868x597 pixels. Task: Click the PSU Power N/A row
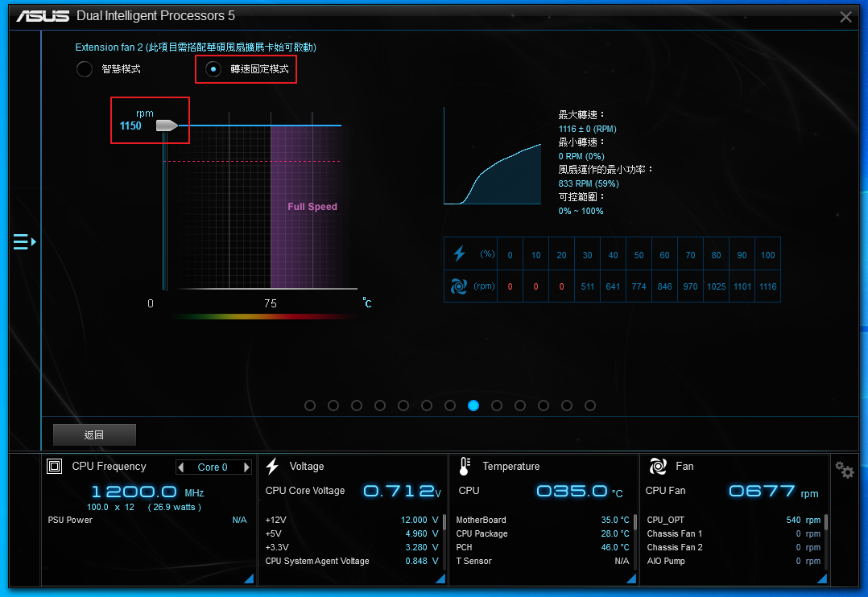click(x=147, y=520)
